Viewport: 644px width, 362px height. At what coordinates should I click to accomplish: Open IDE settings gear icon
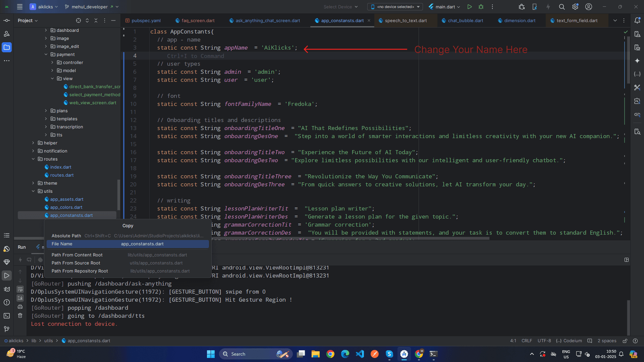pyautogui.click(x=575, y=7)
